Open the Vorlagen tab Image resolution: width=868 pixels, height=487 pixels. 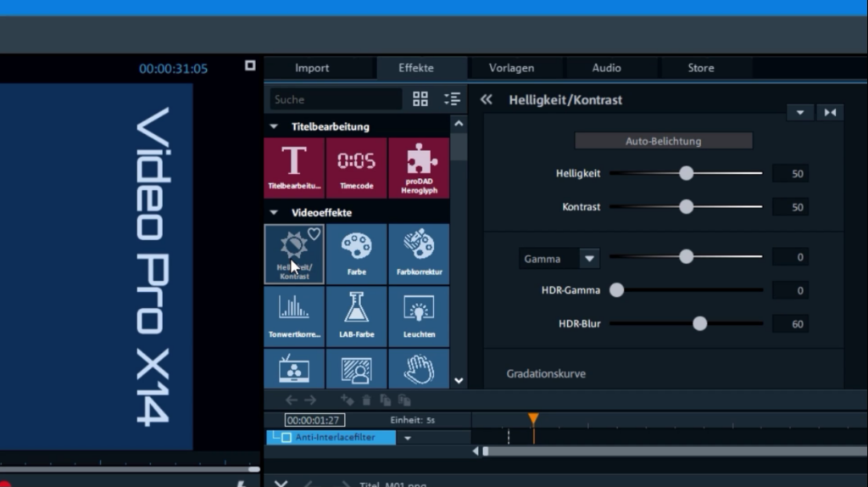coord(511,68)
